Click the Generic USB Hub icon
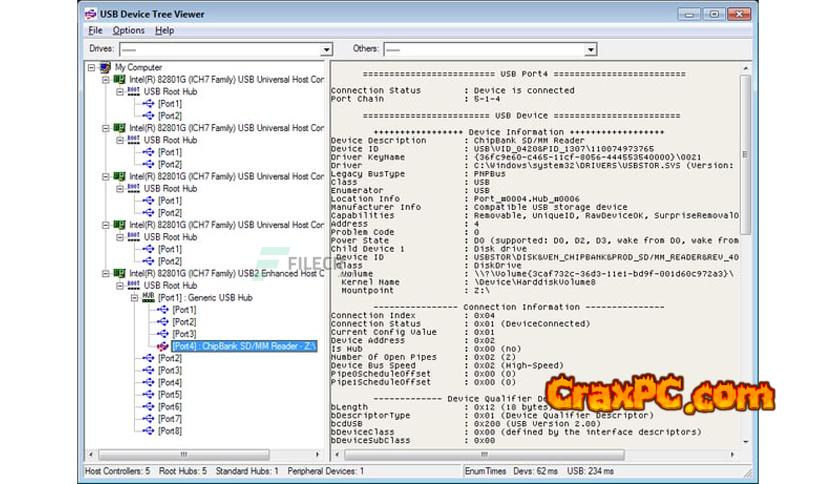836x484 pixels. tap(148, 298)
